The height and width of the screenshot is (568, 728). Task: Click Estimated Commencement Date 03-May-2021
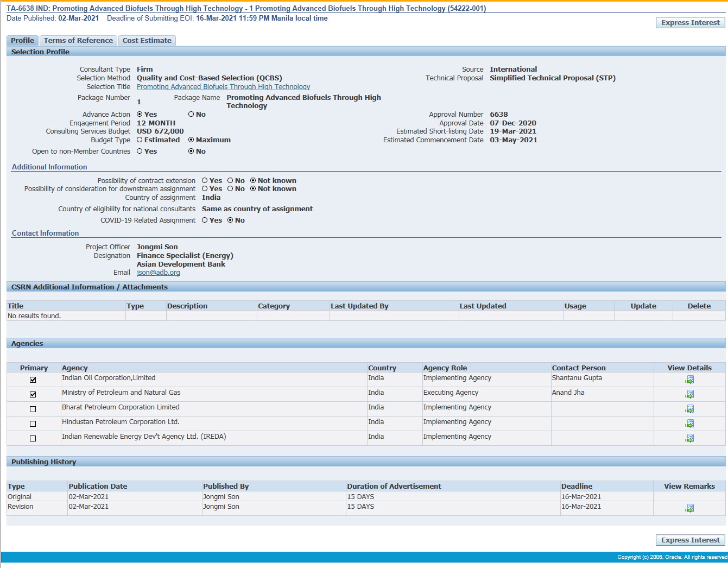[514, 140]
